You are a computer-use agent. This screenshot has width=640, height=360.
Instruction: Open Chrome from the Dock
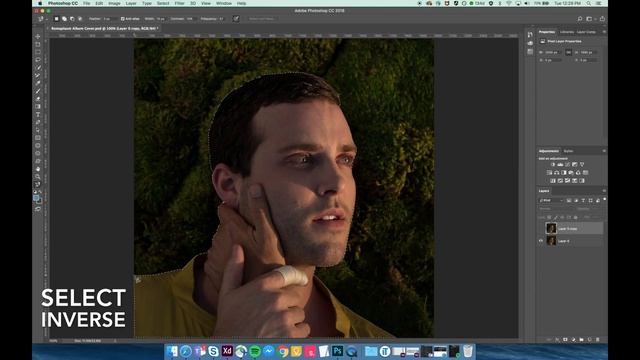282,351
